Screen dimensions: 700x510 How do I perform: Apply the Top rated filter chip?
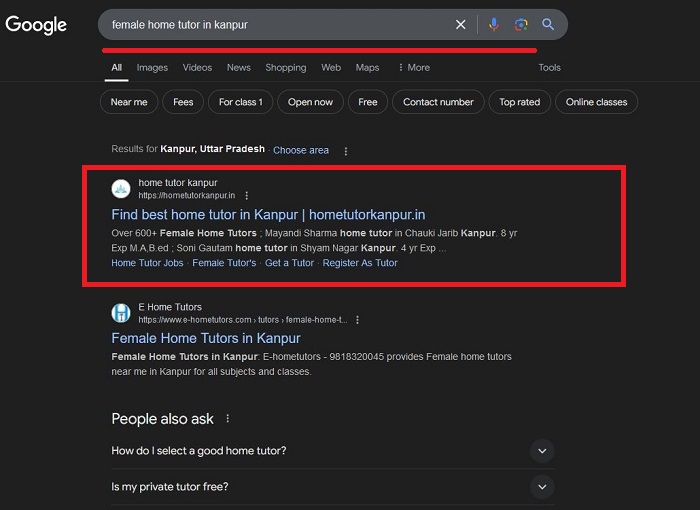(x=520, y=102)
